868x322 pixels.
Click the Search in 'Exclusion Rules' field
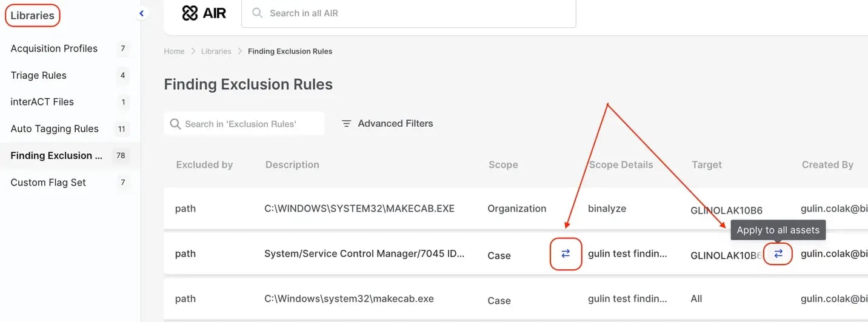(244, 124)
